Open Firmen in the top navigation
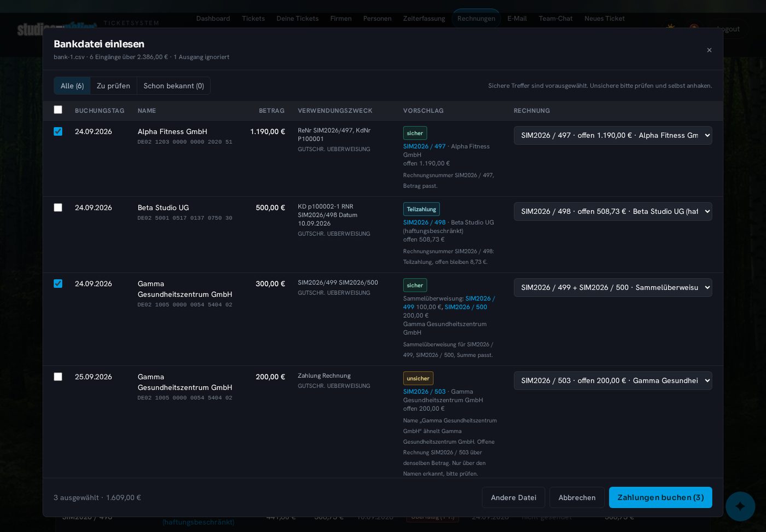 [341, 19]
